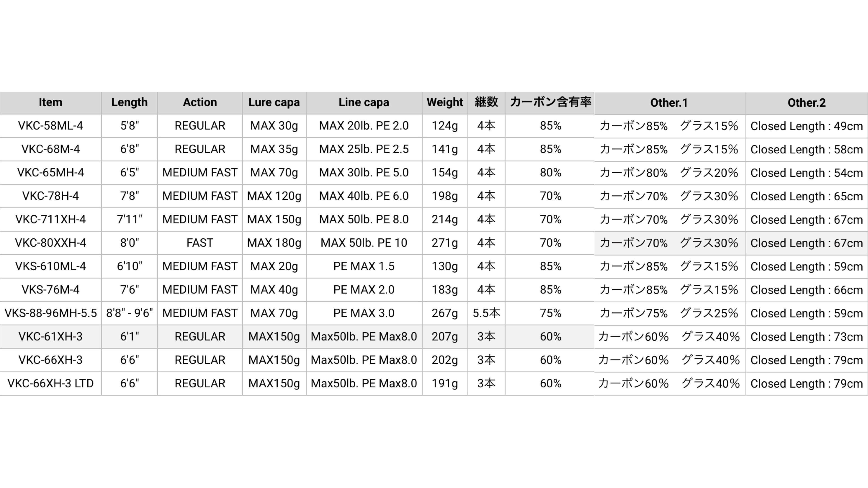Click the VKS-88-96MH-5.5 item cell
Image resolution: width=868 pixels, height=488 pixels.
[x=51, y=313]
